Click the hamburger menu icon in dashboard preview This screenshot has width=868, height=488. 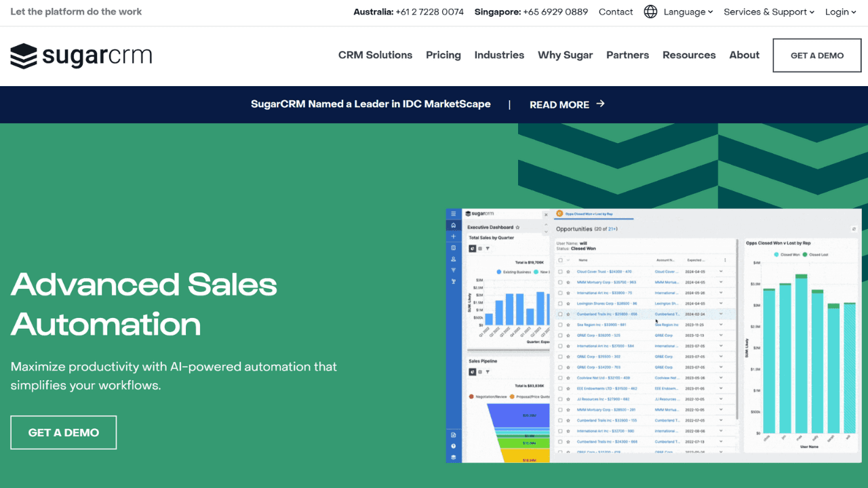pos(453,213)
